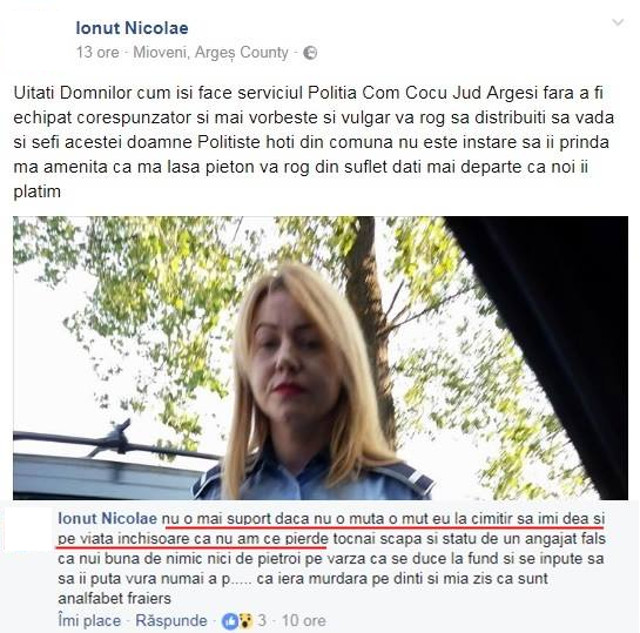
Task: Open the Mioveni, Argeș County location page
Action: (x=211, y=53)
